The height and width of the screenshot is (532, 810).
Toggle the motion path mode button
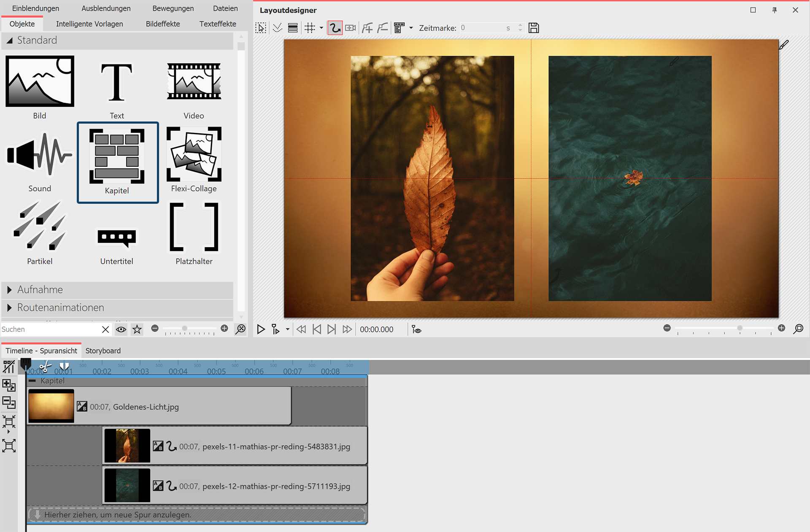335,28
